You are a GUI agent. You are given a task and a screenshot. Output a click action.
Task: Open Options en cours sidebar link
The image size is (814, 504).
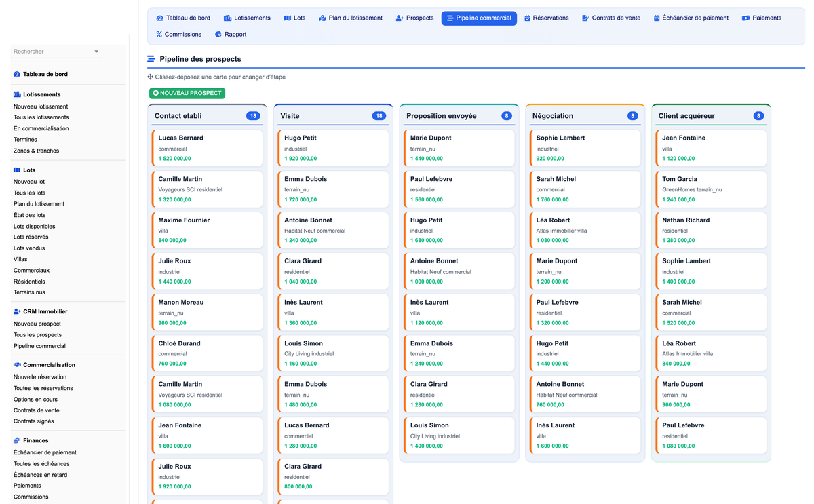click(x=36, y=400)
